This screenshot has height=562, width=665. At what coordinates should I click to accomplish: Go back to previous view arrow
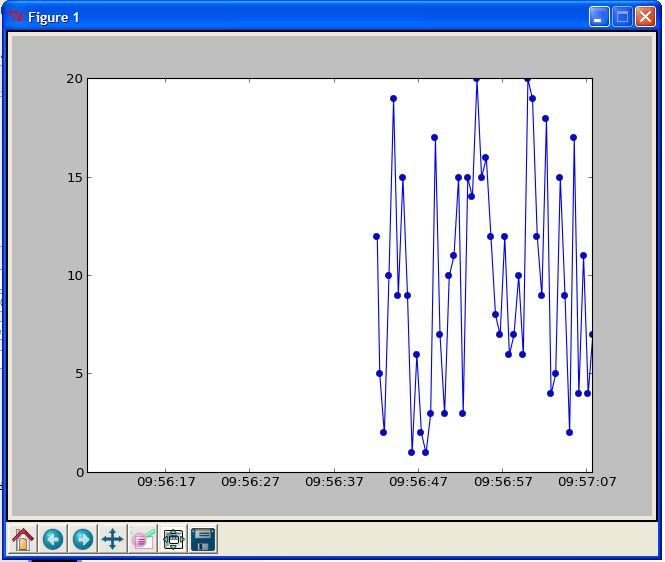53,539
